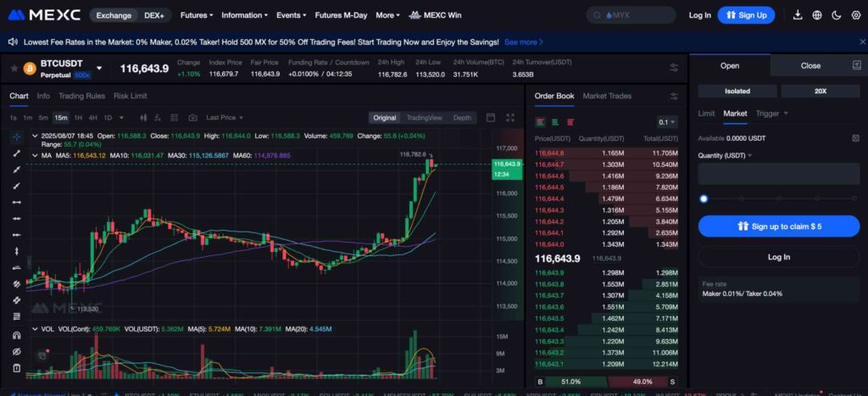Viewport: 868px width, 396px height.
Task: Open order book 0.1 precision dropdown
Action: tap(666, 122)
